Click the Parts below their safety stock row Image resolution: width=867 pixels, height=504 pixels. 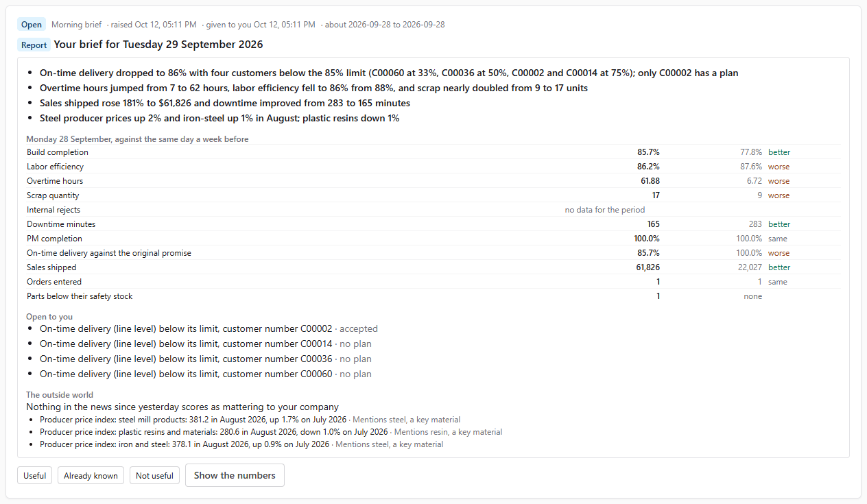point(433,296)
